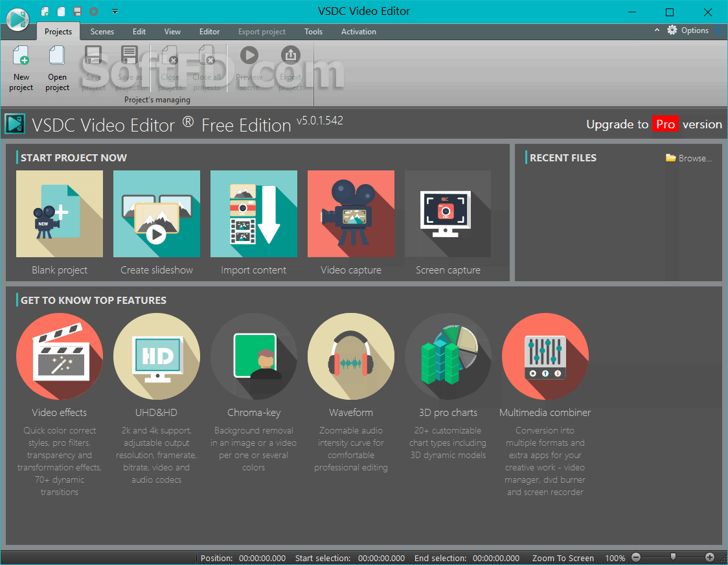This screenshot has height=565, width=728.
Task: Click the v5.0.1.542 version text
Action: coord(319,121)
